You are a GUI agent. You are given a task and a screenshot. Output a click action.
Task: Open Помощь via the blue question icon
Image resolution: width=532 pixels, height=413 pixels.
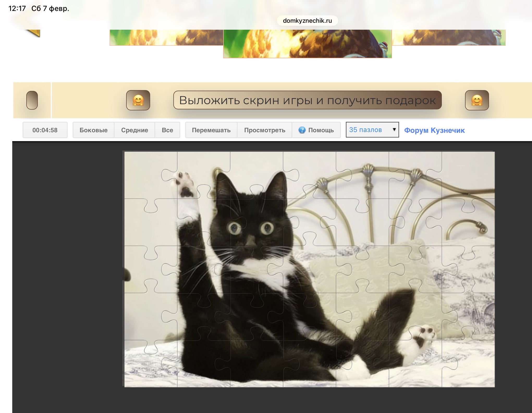pos(302,130)
